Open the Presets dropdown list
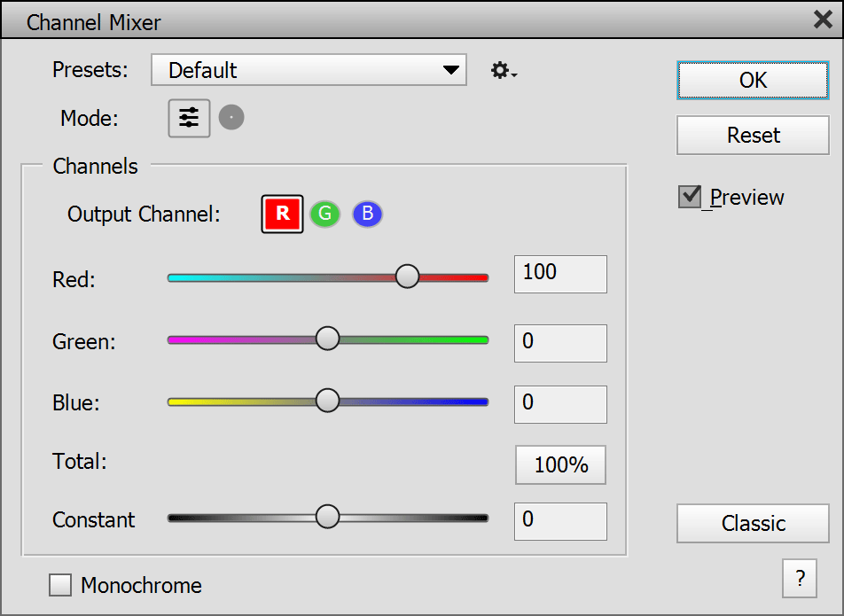This screenshot has width=844, height=616. tap(309, 70)
